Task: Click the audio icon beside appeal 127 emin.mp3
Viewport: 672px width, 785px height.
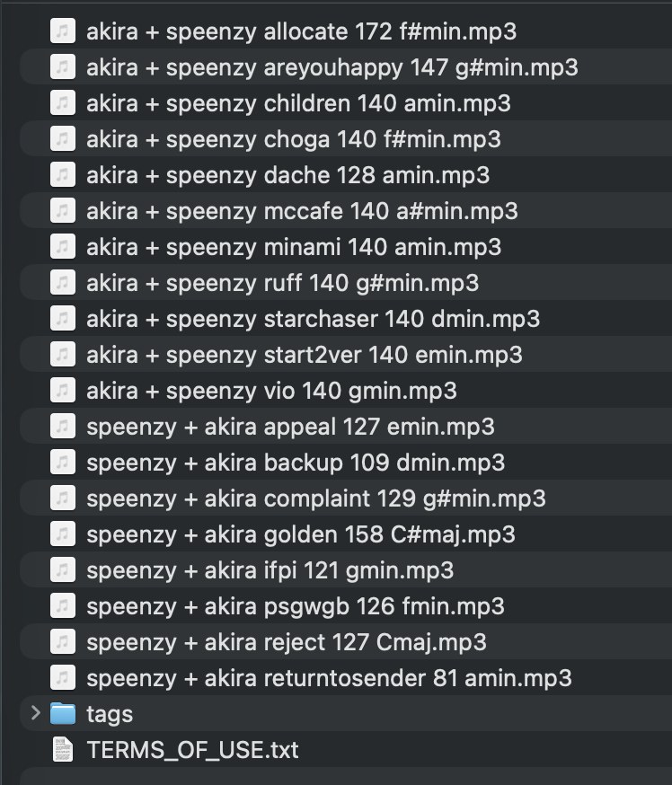Action: tap(63, 427)
